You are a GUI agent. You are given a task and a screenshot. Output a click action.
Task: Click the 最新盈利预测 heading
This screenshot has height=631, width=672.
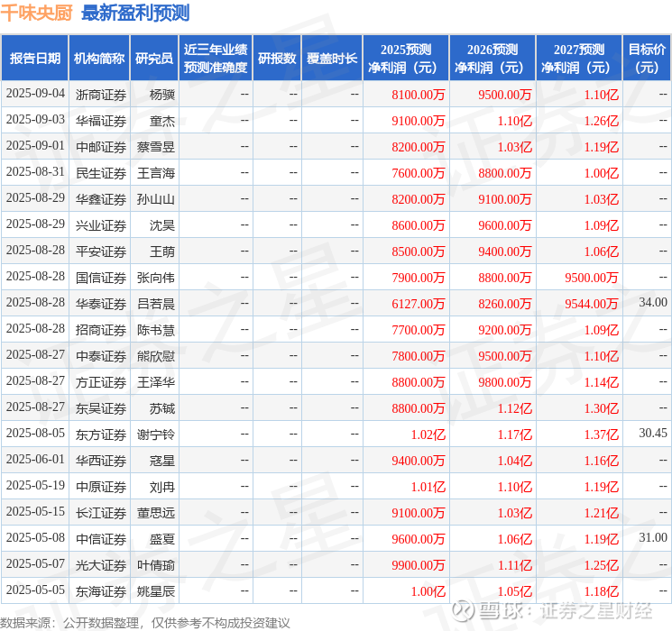click(x=135, y=13)
